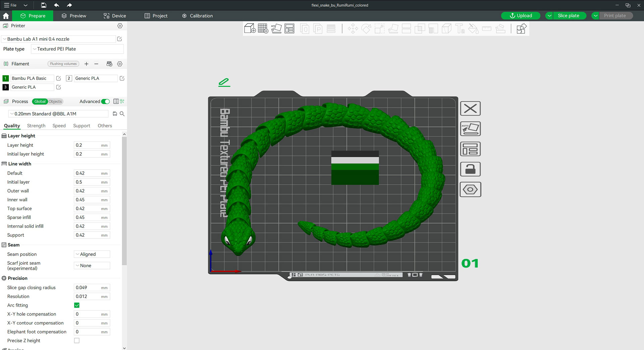The width and height of the screenshot is (644, 350).
Task: Click the plate's arrange objects icon
Action: coord(470,149)
